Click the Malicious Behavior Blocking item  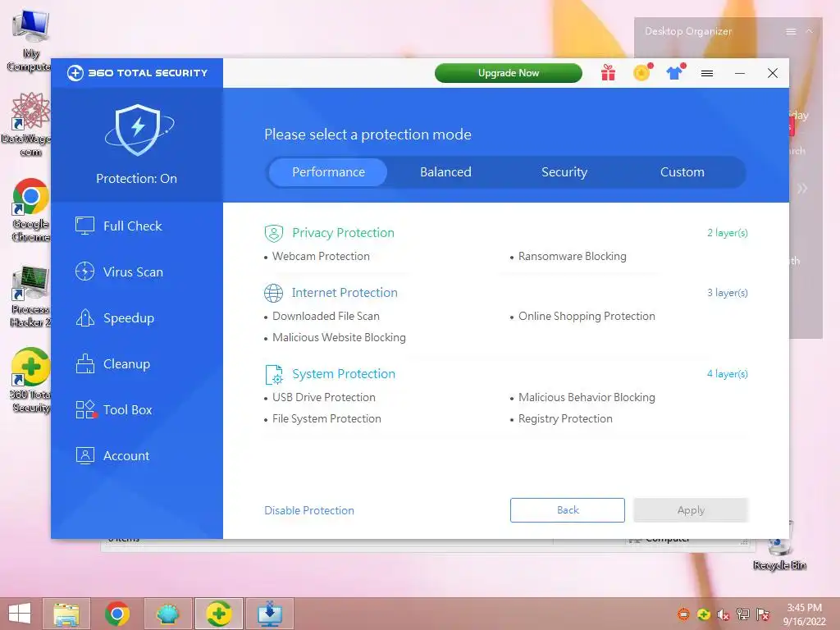point(587,398)
